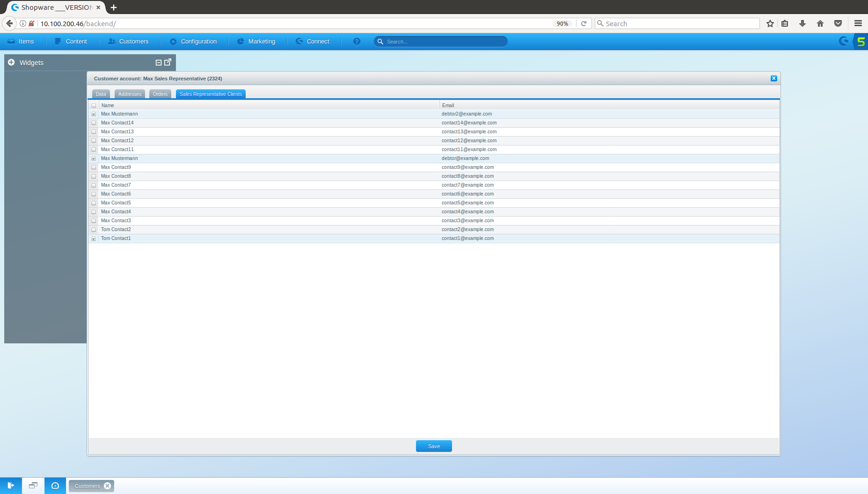The width and height of the screenshot is (868, 494).
Task: Click the logout icon in bottom bar
Action: [11, 486]
